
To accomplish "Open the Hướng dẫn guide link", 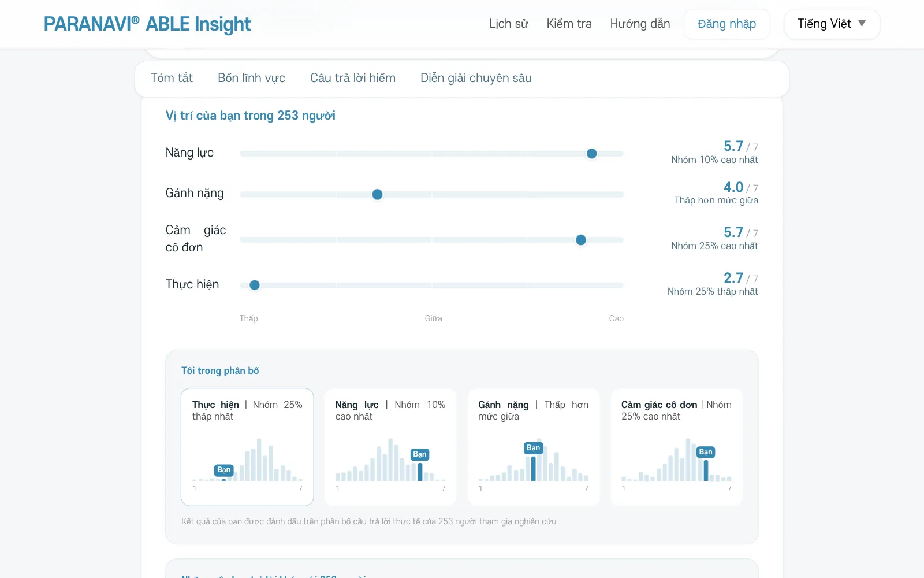I will coord(640,24).
